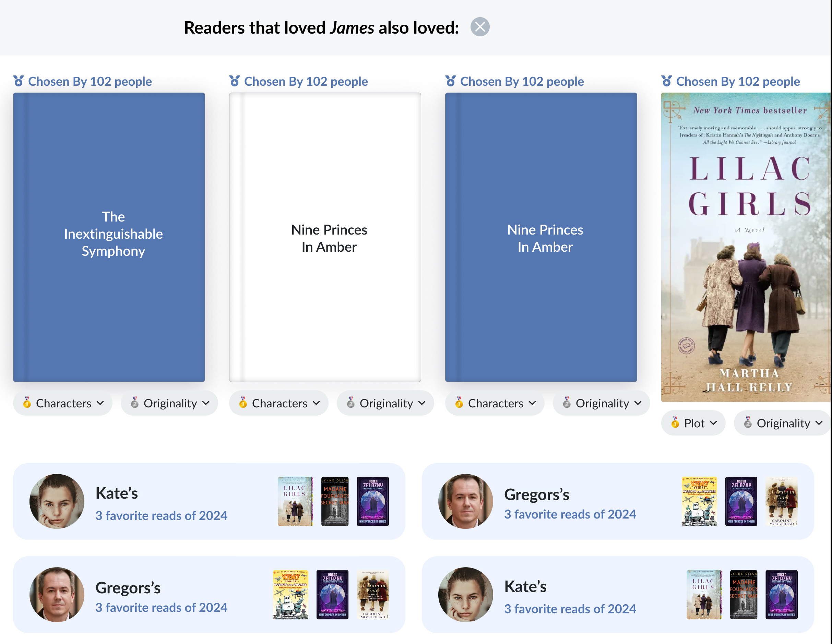
Task: Expand Originality dropdown under white Nine Princes cover
Action: [x=385, y=403]
